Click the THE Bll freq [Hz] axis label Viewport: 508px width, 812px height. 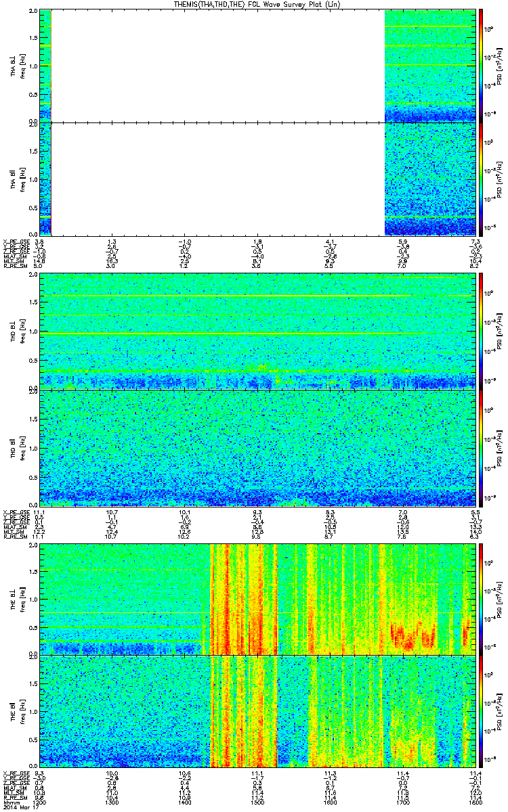22,713
